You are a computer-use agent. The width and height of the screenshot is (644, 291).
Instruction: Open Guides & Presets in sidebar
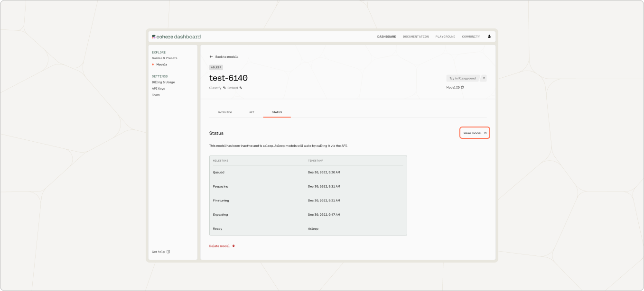point(164,58)
